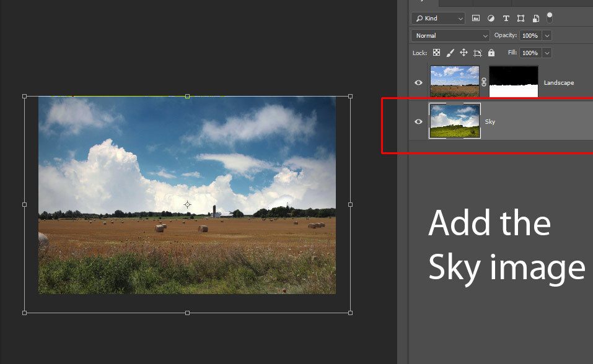
Task: Open the Normal blend mode dropdown
Action: click(x=450, y=36)
